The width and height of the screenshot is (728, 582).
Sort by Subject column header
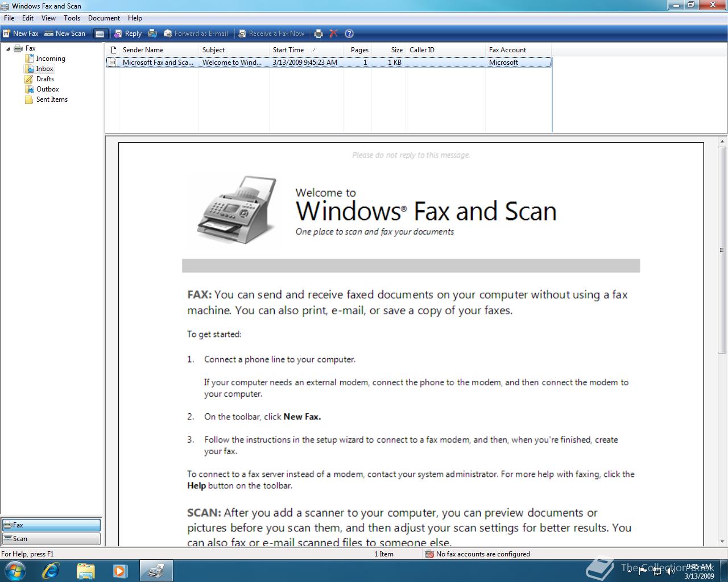coord(234,50)
